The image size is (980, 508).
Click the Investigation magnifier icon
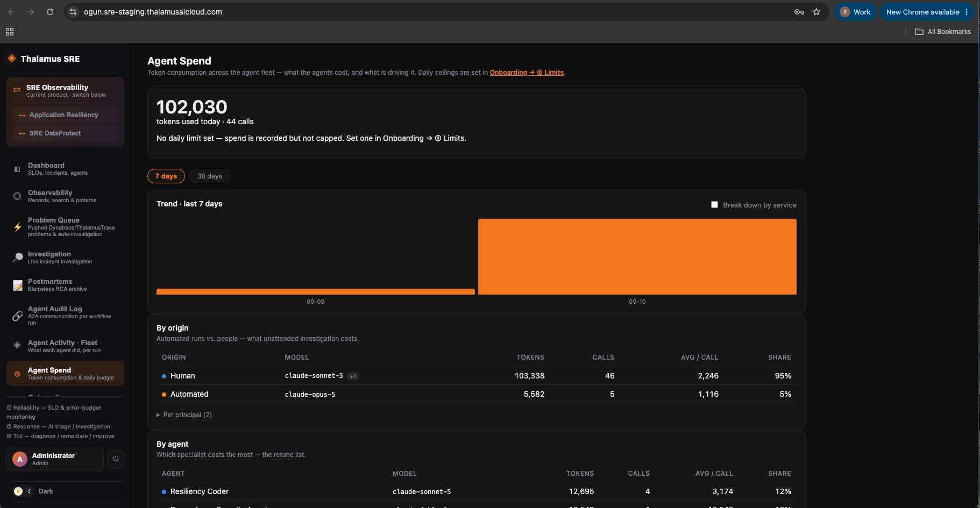point(18,257)
